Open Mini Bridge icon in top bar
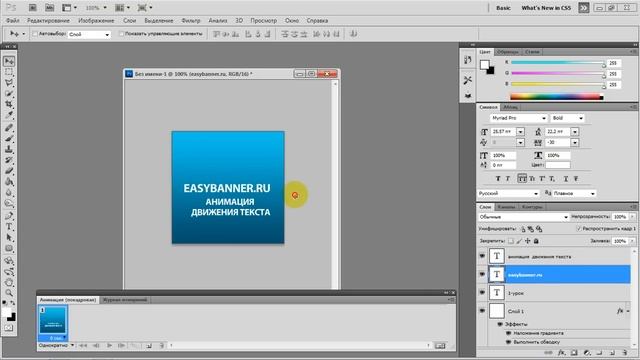 click(49, 8)
